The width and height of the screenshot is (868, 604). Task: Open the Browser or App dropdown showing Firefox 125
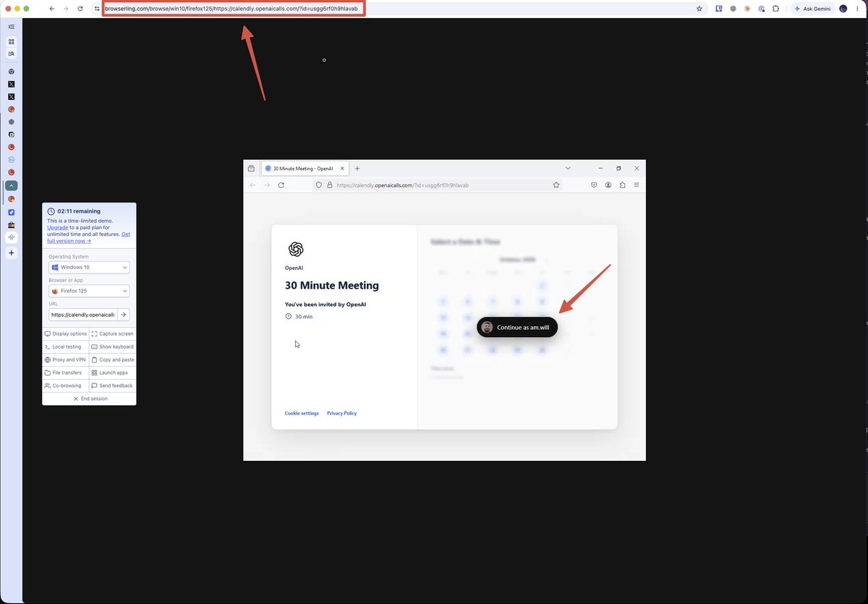[89, 291]
